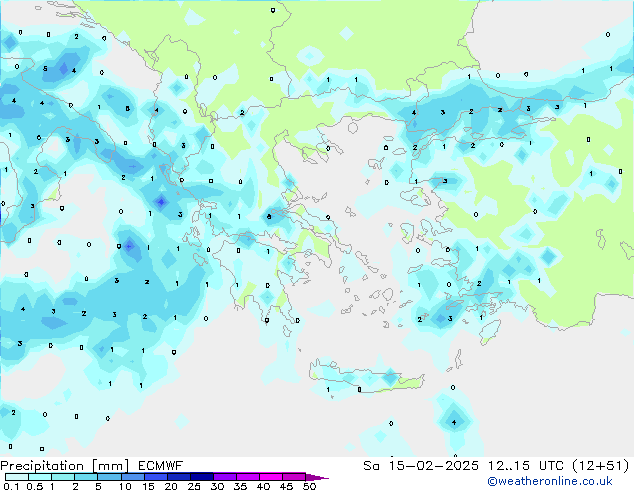Click the '12..15 UTC' time text
Image resolution: width=634 pixels, height=490 pixels.
pyautogui.click(x=525, y=466)
